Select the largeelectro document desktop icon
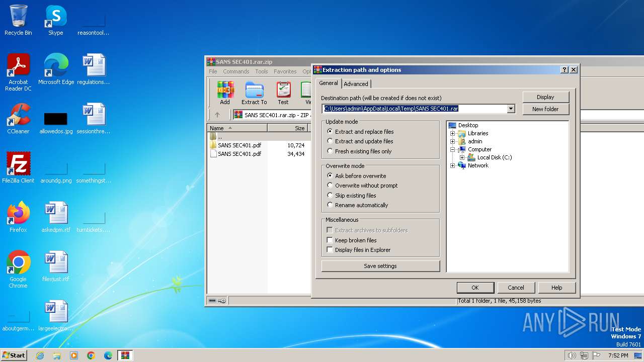The width and height of the screenshot is (644, 362). point(56,316)
